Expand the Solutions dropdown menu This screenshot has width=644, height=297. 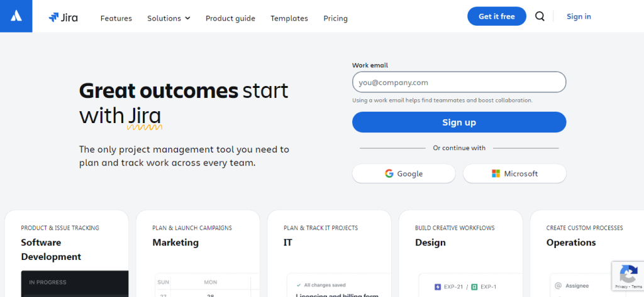coord(169,18)
